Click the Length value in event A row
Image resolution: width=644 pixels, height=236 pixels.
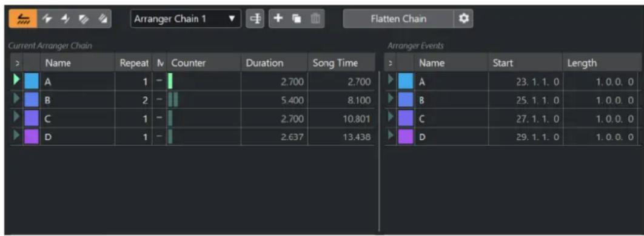coord(614,82)
